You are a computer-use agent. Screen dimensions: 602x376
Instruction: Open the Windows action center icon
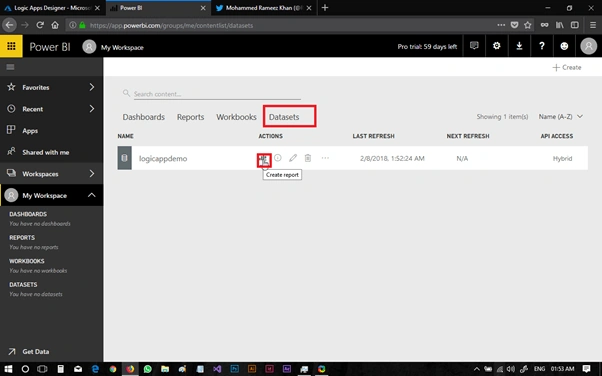click(x=586, y=369)
